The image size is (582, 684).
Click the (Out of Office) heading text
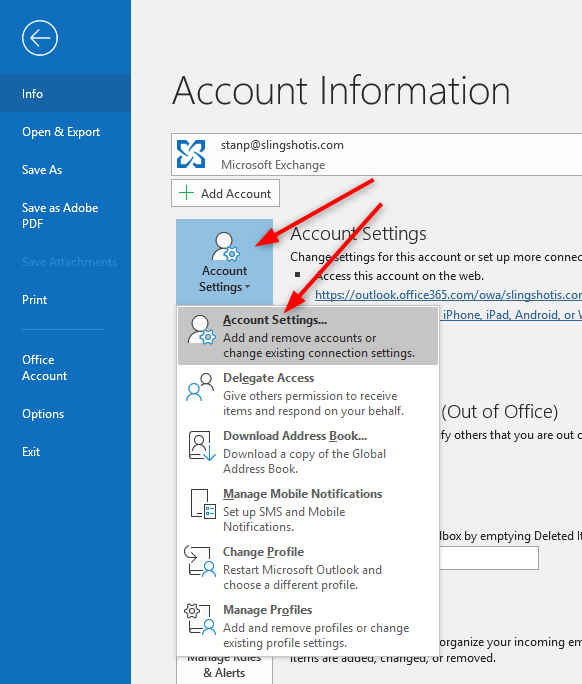click(500, 412)
